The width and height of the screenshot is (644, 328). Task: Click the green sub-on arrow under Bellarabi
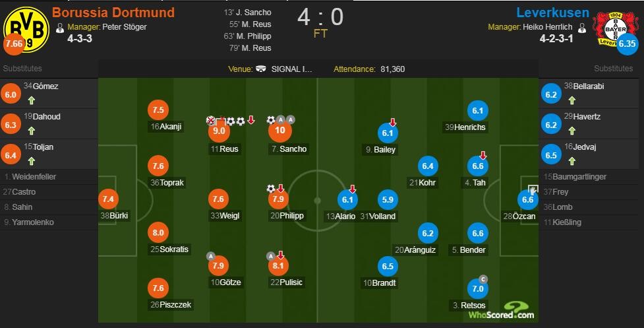[x=571, y=101]
